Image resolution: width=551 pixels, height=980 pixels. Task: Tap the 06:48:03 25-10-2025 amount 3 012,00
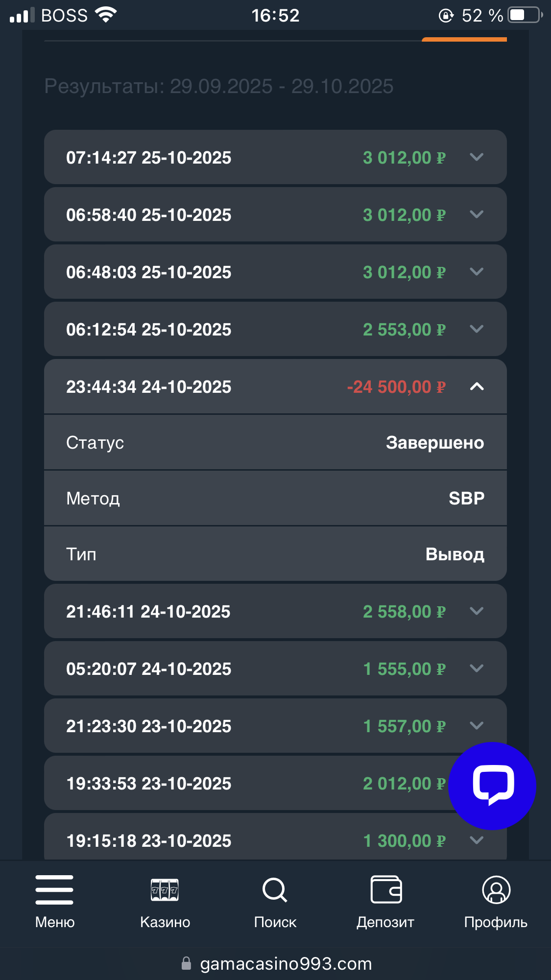[x=404, y=272]
